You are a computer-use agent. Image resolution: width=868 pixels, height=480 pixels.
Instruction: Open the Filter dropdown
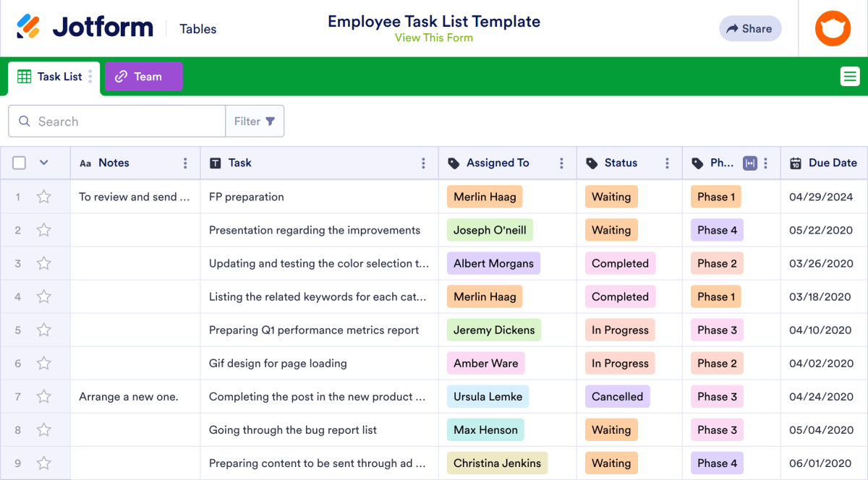255,121
